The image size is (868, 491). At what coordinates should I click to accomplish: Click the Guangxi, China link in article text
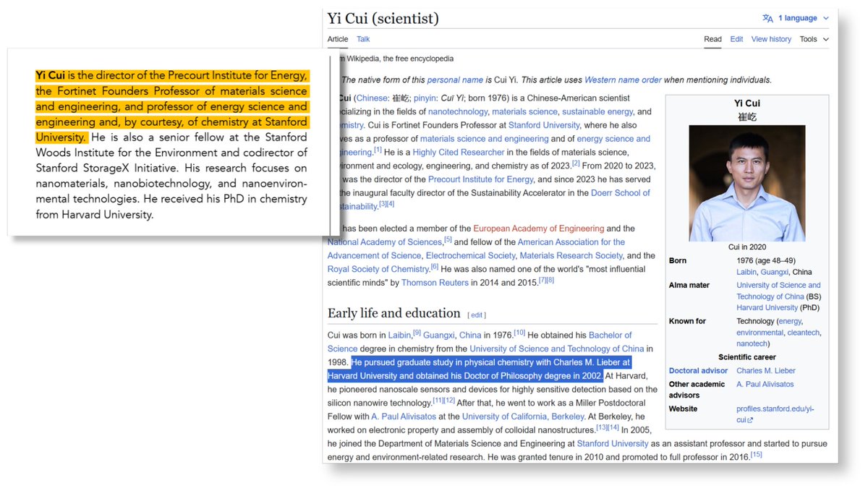tap(452, 335)
